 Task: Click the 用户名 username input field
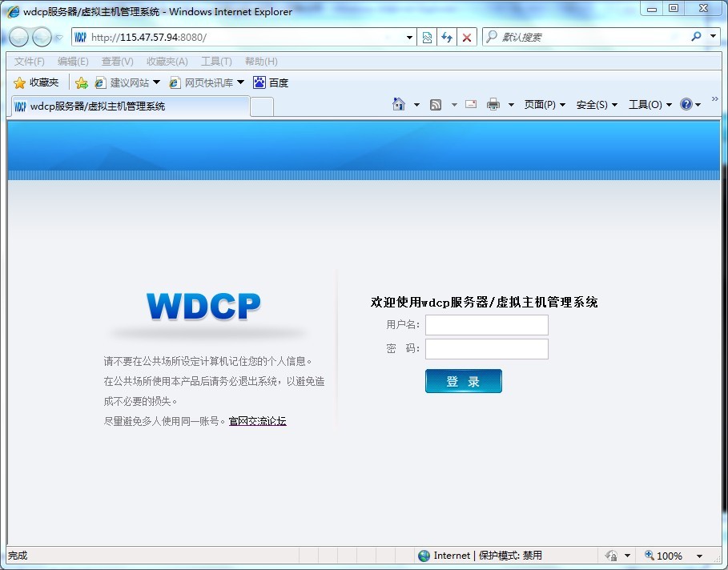point(487,325)
